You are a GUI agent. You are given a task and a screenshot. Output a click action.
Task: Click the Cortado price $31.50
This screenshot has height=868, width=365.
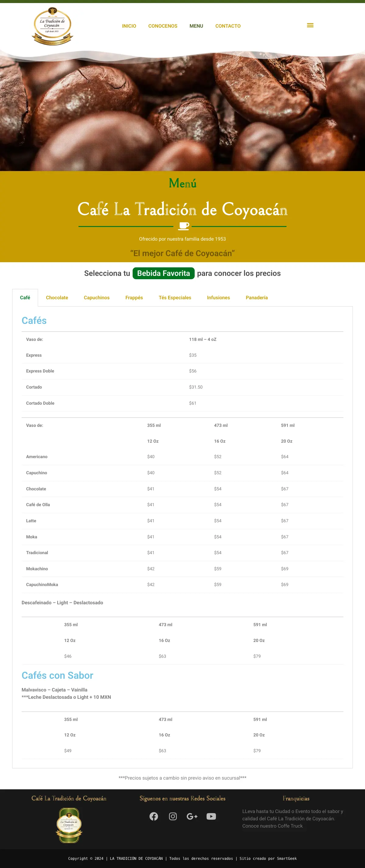pos(196,387)
